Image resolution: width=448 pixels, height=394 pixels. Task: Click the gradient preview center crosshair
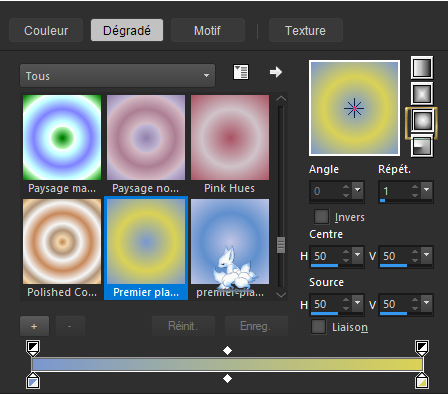point(354,108)
